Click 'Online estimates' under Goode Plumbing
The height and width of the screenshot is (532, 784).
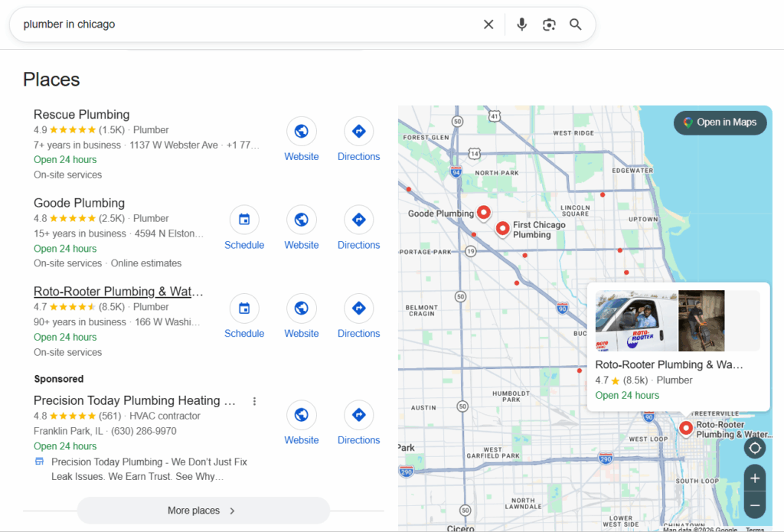point(146,263)
